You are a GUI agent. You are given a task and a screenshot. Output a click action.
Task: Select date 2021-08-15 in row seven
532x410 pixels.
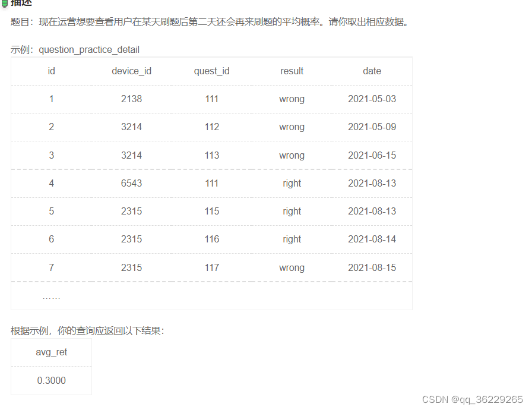372,267
